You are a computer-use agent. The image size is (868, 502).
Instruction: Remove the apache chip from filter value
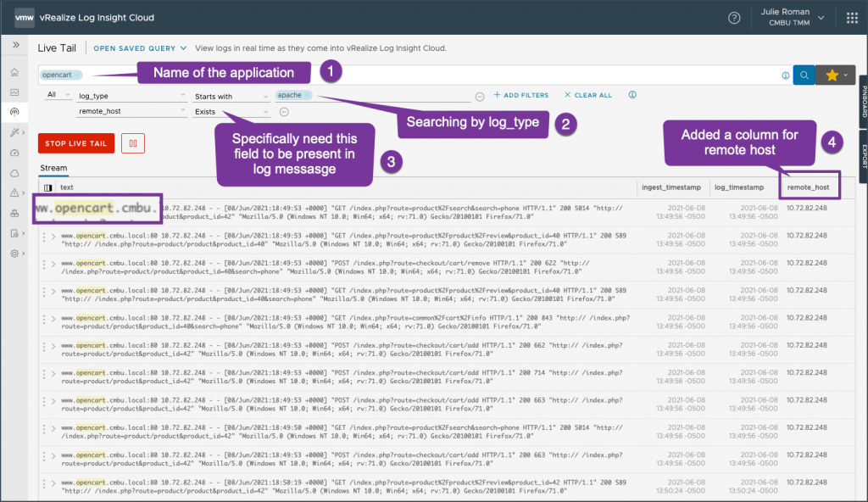307,95
